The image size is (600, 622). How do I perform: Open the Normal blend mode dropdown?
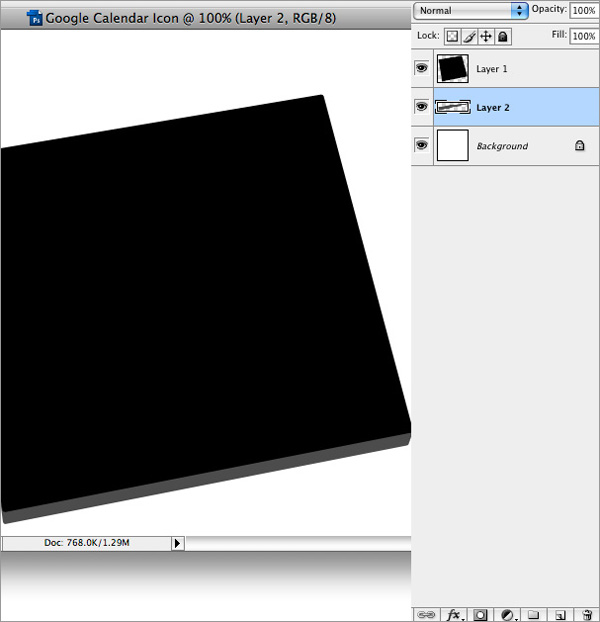pos(471,11)
